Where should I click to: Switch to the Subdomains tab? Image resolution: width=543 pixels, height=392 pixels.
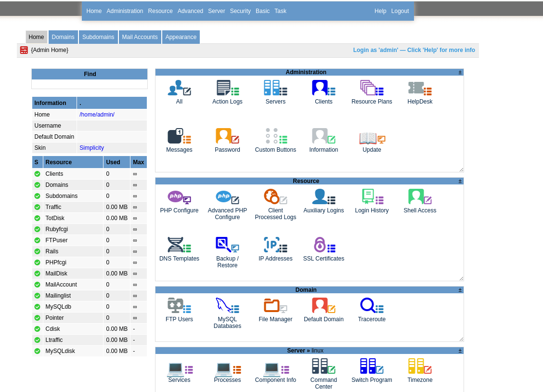click(98, 37)
